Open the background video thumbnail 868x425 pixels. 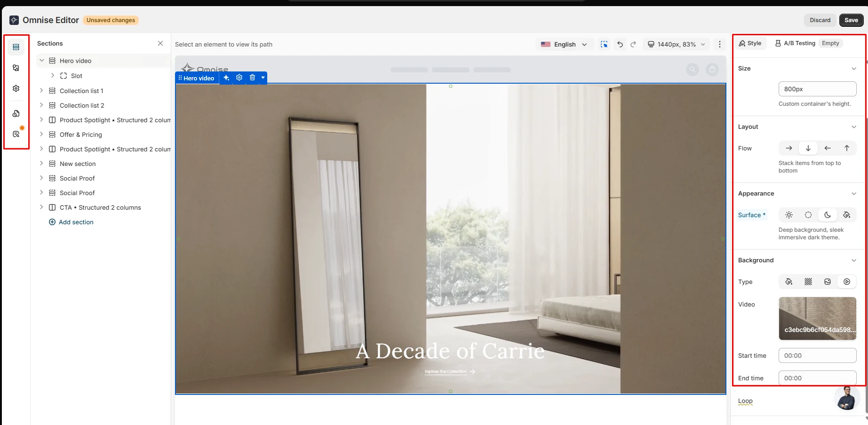point(817,318)
